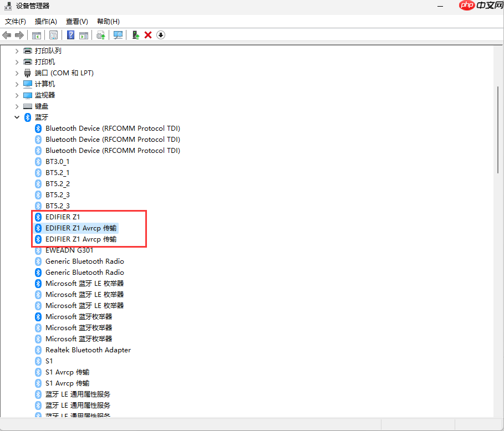Open the 操作(A) menu

tap(45, 21)
